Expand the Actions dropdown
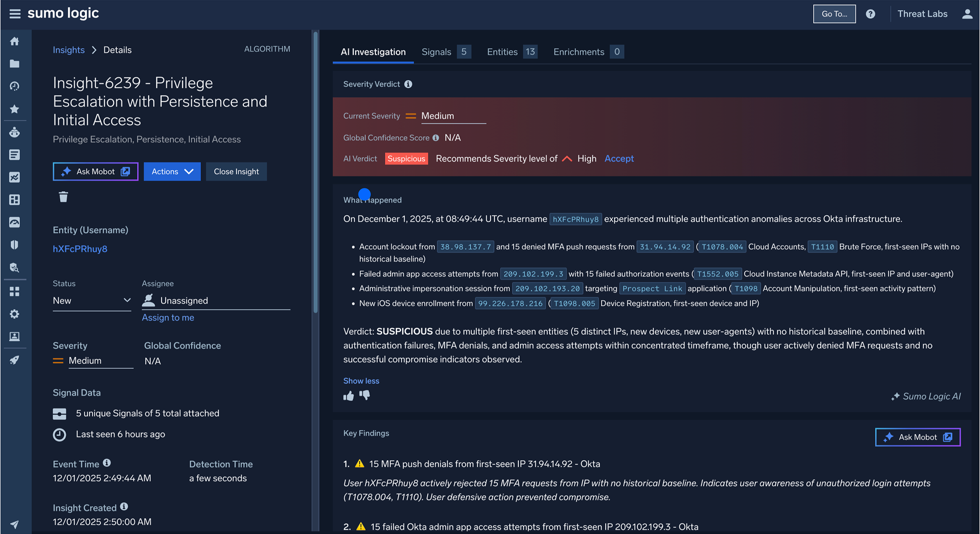 [x=172, y=171]
